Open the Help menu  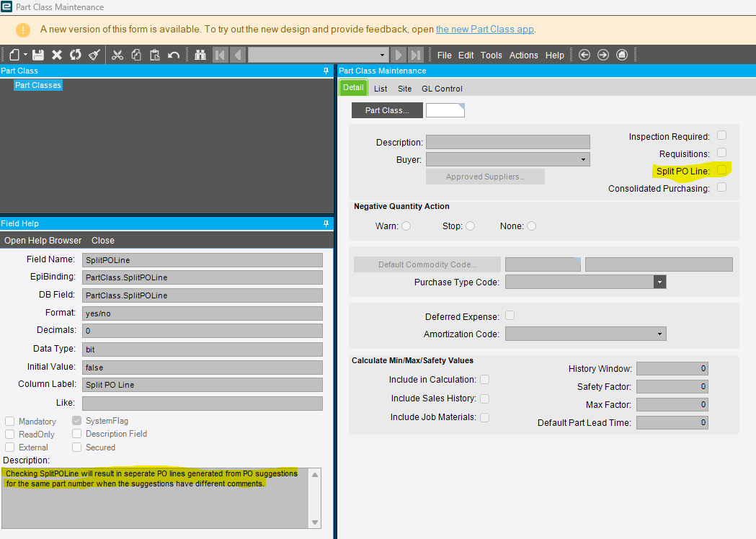555,55
